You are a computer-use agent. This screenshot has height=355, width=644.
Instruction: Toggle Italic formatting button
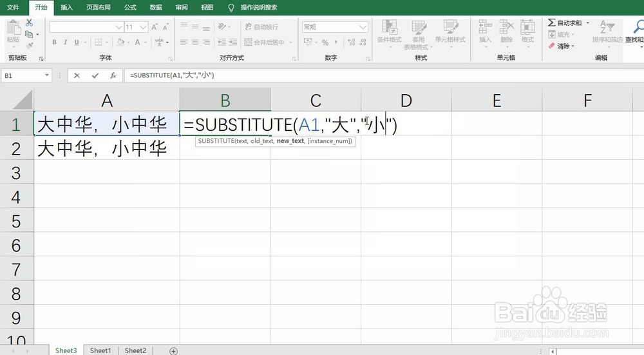click(x=65, y=42)
